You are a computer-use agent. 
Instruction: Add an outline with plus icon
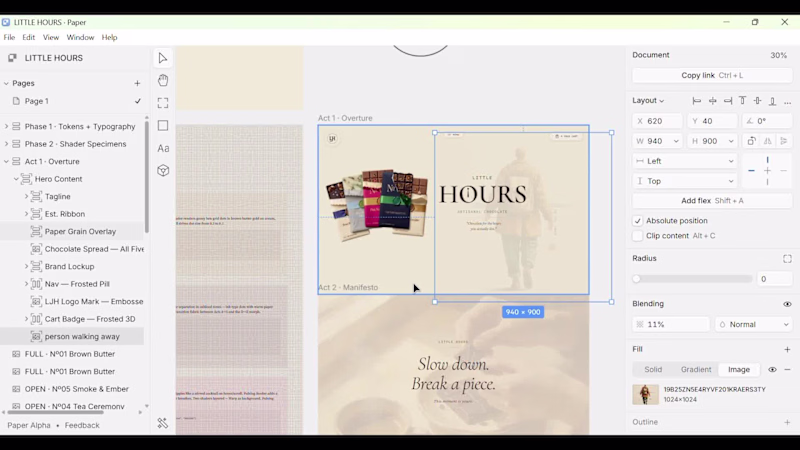pos(787,422)
